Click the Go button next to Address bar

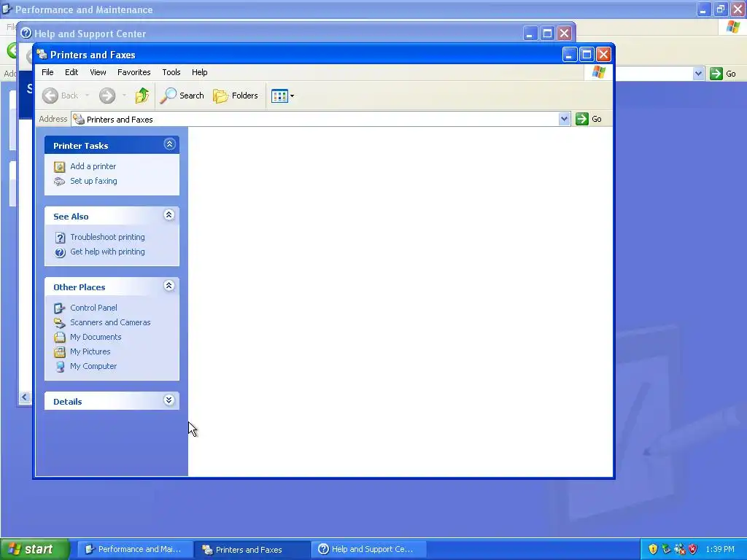[589, 119]
